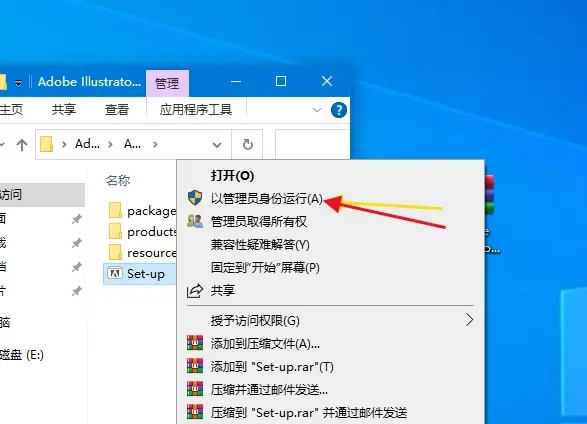The width and height of the screenshot is (587, 424).
Task: Click WinRAR icon beside 压缩并通过邮件发送
Action: click(x=195, y=388)
